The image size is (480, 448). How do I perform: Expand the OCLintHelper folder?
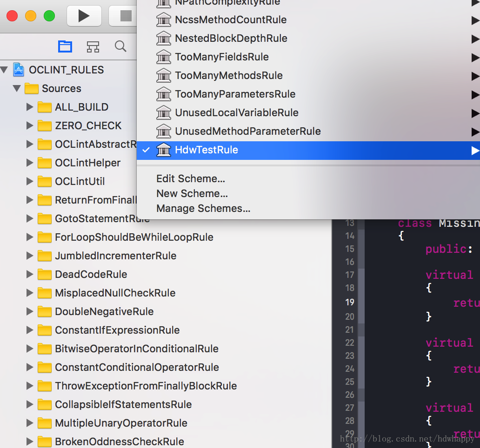30,163
